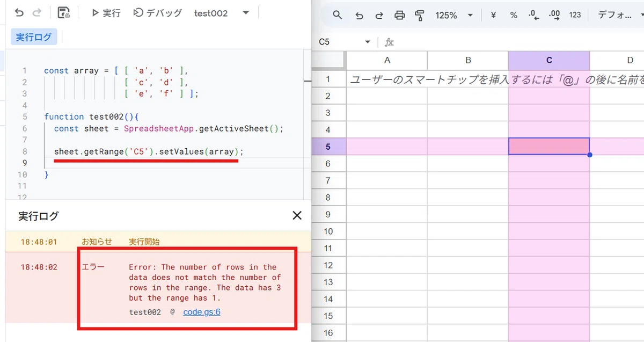Open the code.gs:6 link
644x342 pixels.
(x=201, y=311)
